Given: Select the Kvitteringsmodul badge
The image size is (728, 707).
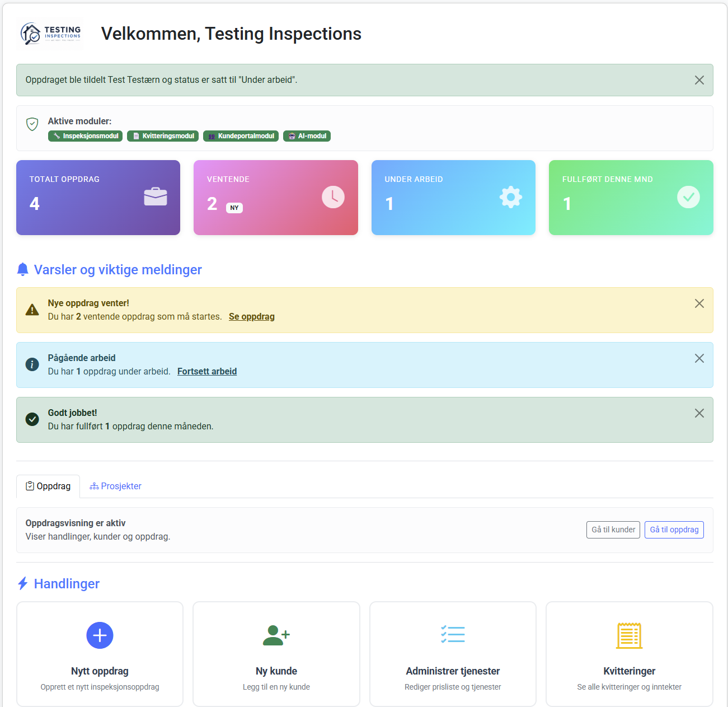Looking at the screenshot, I should click(163, 136).
